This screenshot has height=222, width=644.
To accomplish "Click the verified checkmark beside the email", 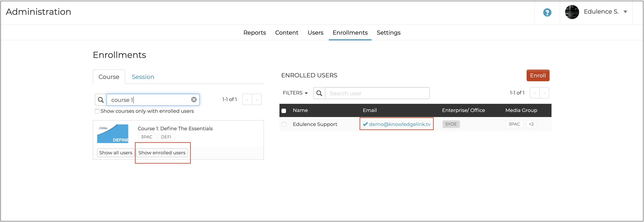I will click(366, 124).
